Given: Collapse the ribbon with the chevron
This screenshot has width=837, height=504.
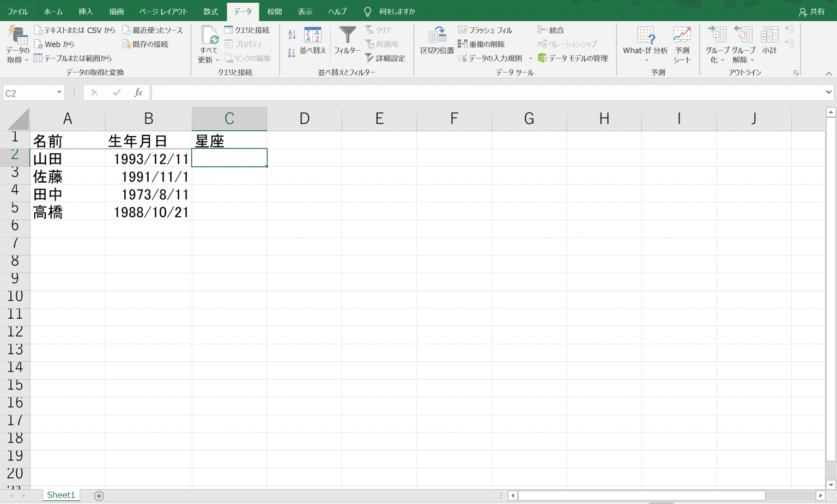Looking at the screenshot, I should click(829, 73).
